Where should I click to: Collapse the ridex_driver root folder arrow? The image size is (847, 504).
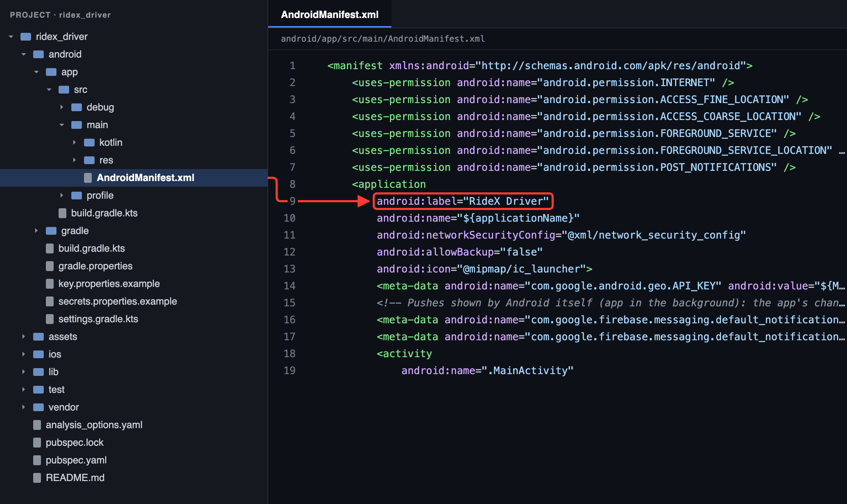11,37
